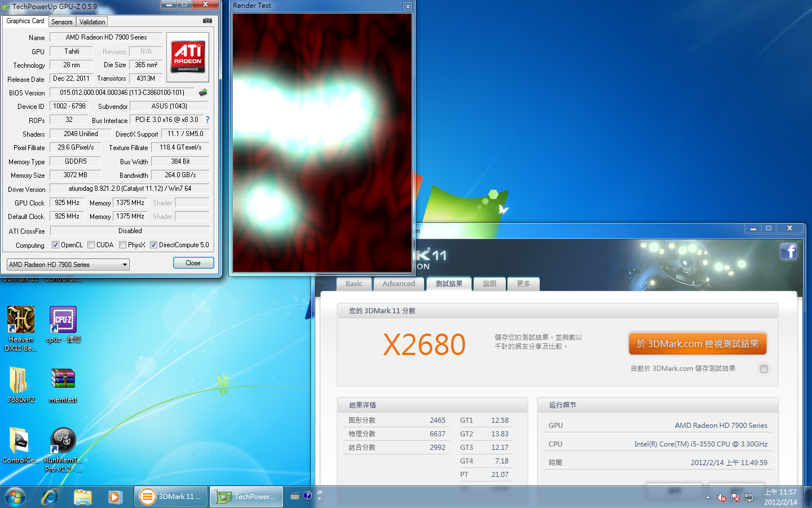Enable auto-save results to 3DMark.com checkbox
Screen dimensions: 812x508
pos(764,369)
